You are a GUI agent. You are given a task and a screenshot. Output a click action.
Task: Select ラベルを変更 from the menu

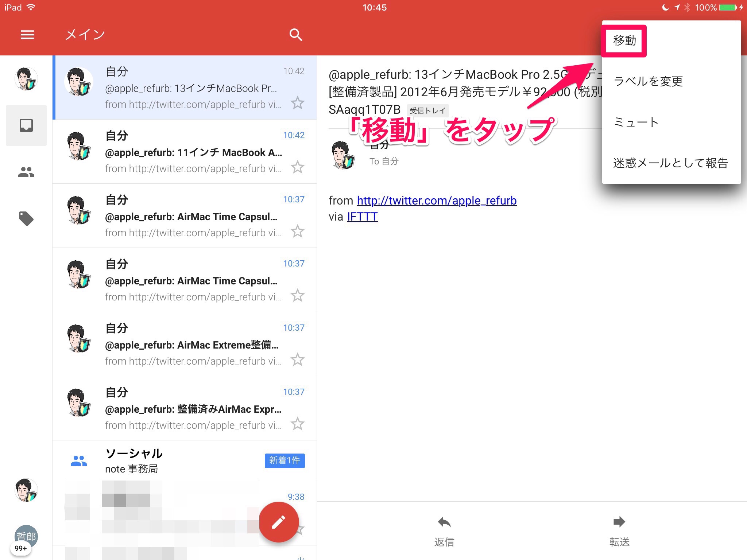(x=671, y=81)
